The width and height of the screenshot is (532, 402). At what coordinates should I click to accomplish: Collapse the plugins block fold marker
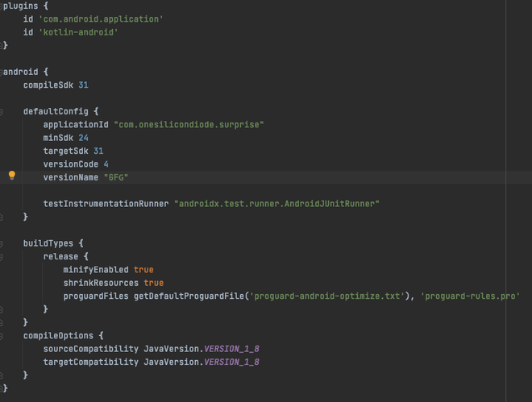(x=2, y=4)
